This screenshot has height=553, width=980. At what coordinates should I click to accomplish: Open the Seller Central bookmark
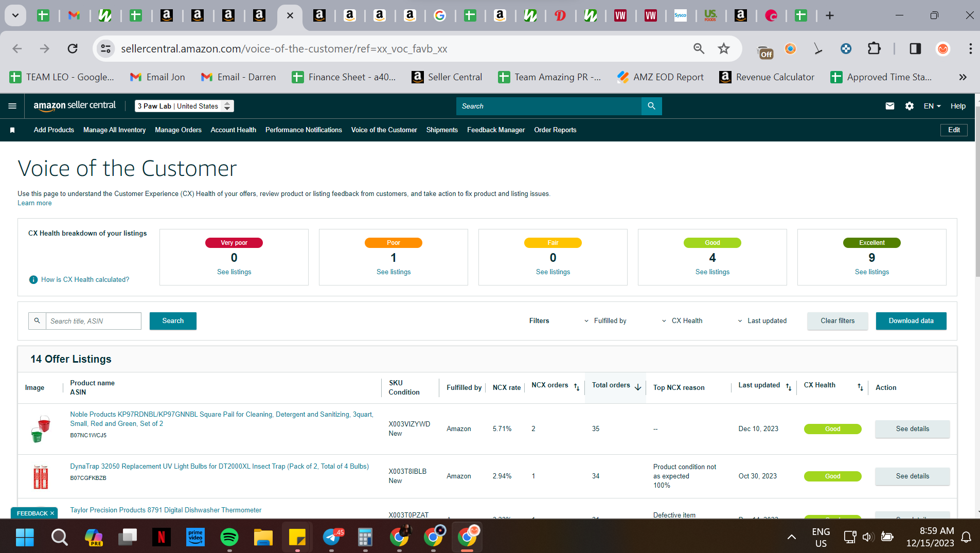447,77
